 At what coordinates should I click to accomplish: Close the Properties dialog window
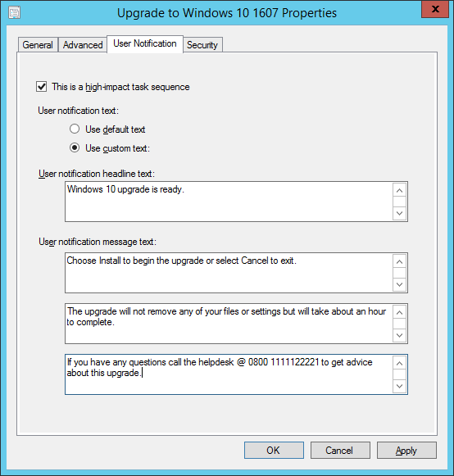coord(435,9)
